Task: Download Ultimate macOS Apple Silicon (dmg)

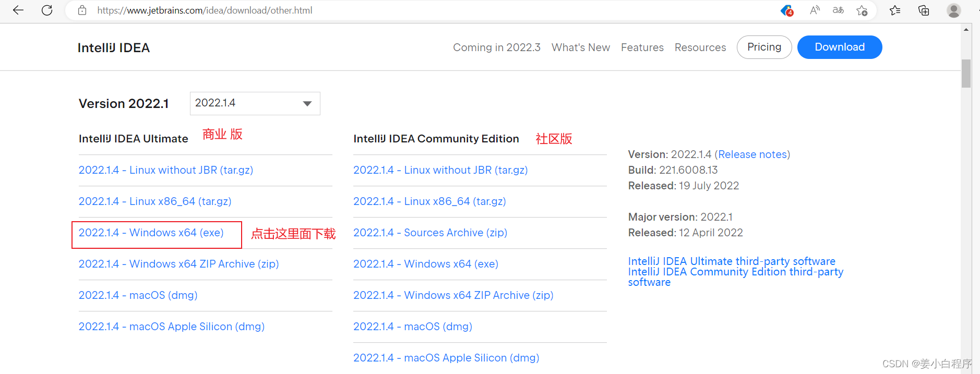Action: (x=172, y=327)
